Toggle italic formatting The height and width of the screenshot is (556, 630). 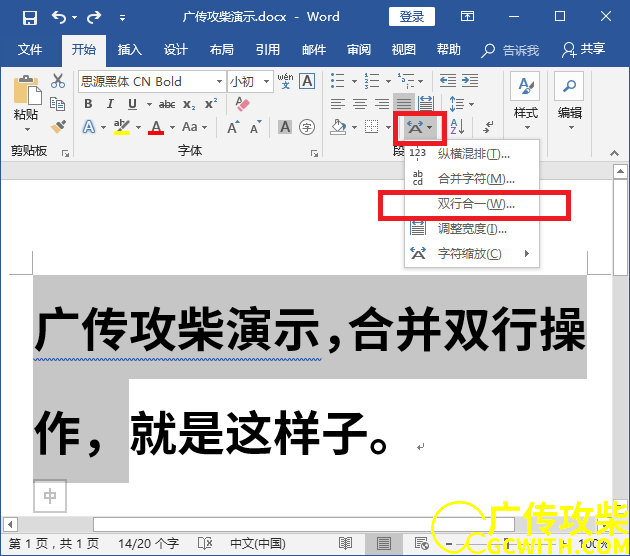(x=110, y=104)
